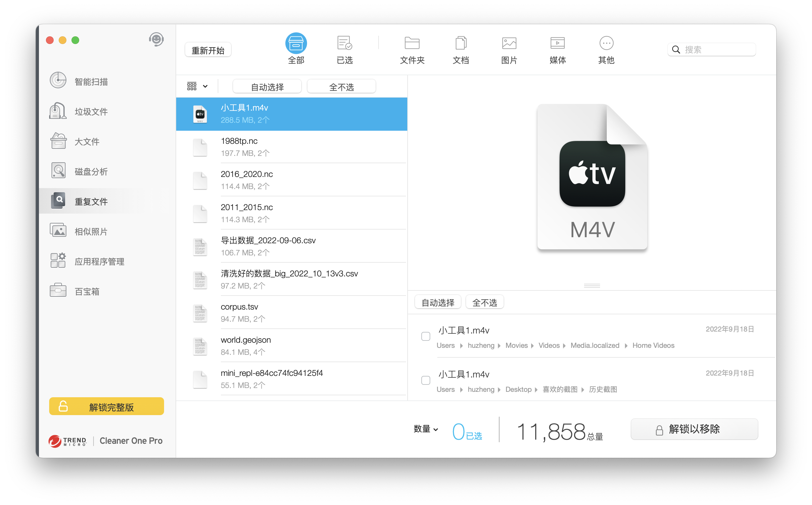Expand the 数量 dropdown in the bottom bar
This screenshot has width=812, height=505.
(x=425, y=429)
